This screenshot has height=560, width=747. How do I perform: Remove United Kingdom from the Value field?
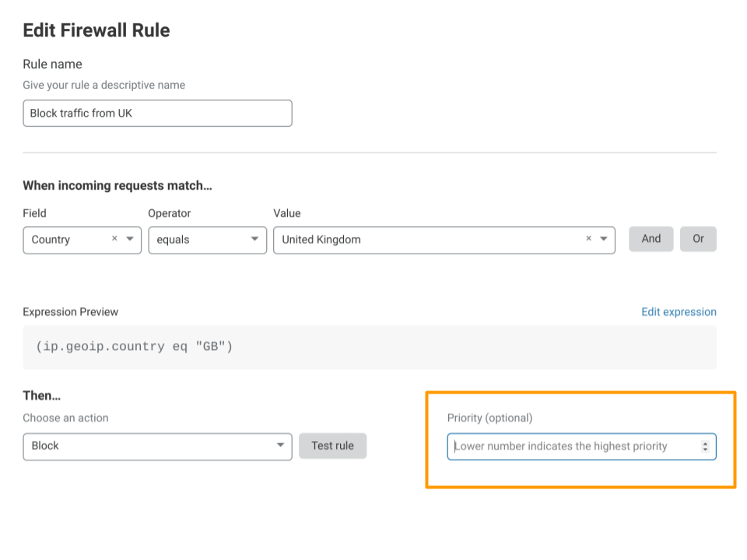tap(588, 239)
